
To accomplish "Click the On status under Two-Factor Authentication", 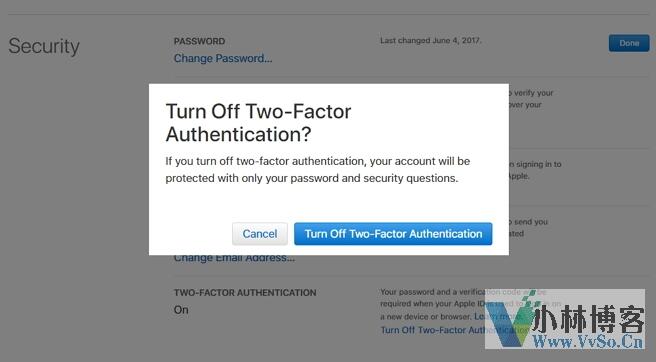I will click(x=181, y=310).
